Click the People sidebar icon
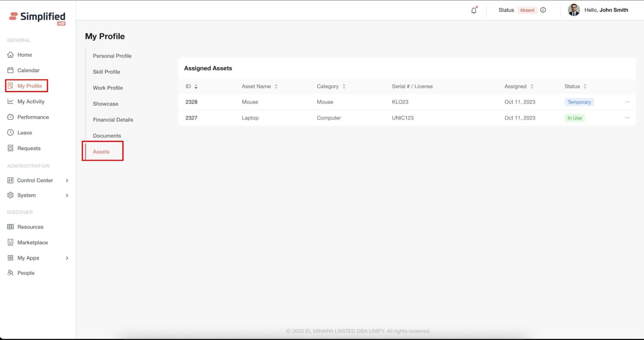This screenshot has height=340, width=644. pyautogui.click(x=11, y=273)
